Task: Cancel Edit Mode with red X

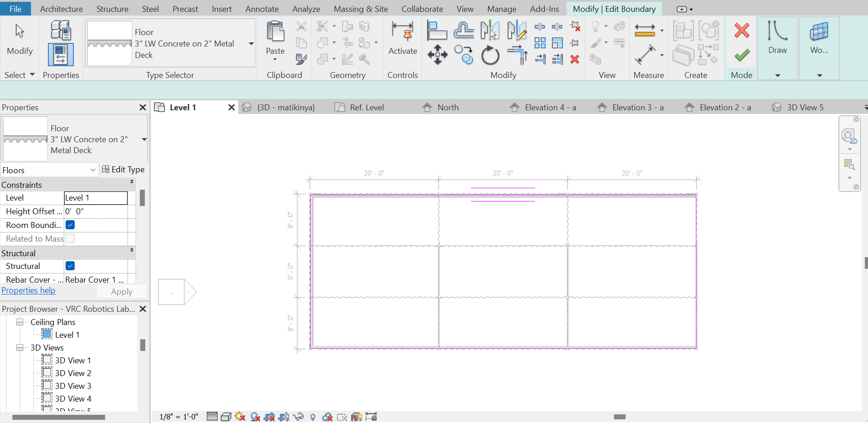Action: click(x=741, y=31)
